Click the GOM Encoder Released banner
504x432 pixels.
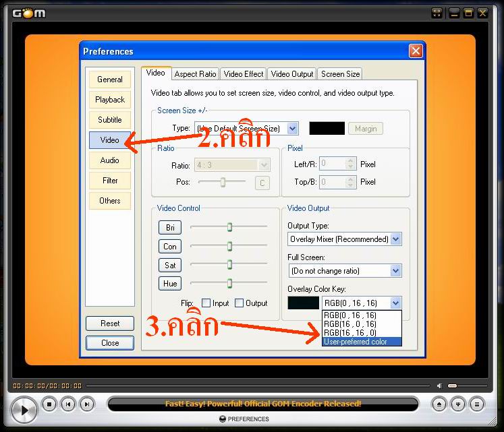pos(263,404)
